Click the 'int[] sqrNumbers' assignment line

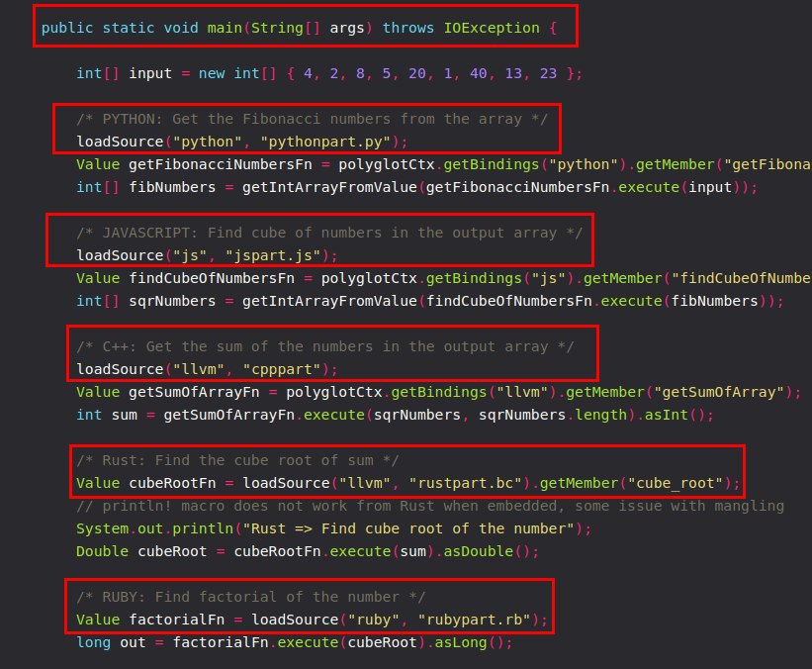[430, 302]
